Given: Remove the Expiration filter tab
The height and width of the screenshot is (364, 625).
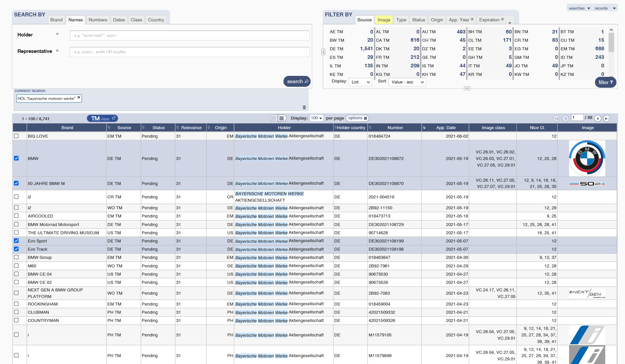Looking at the screenshot, I should [x=502, y=19].
